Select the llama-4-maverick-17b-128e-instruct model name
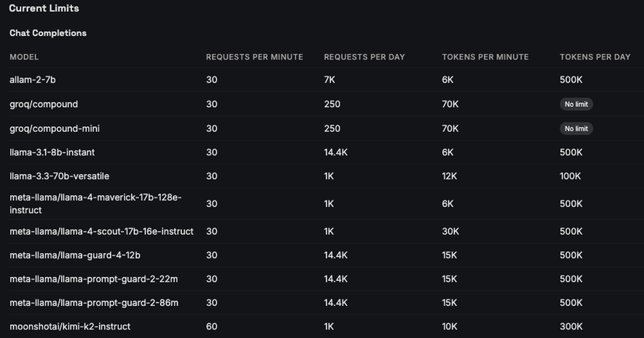The image size is (644, 338). tap(95, 204)
